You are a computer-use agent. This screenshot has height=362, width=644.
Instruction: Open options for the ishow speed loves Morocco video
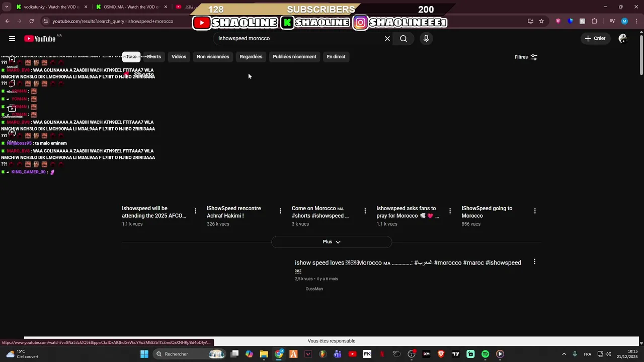534,262
